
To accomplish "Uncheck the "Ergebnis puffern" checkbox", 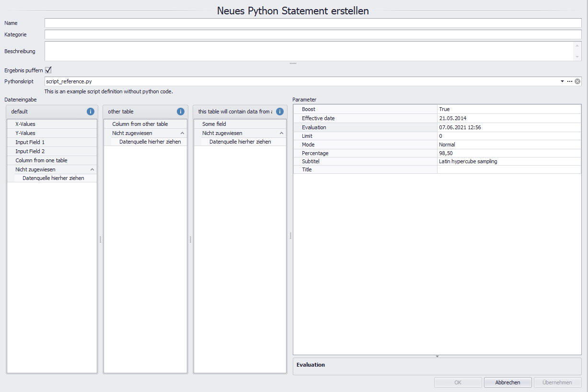I will pos(47,70).
